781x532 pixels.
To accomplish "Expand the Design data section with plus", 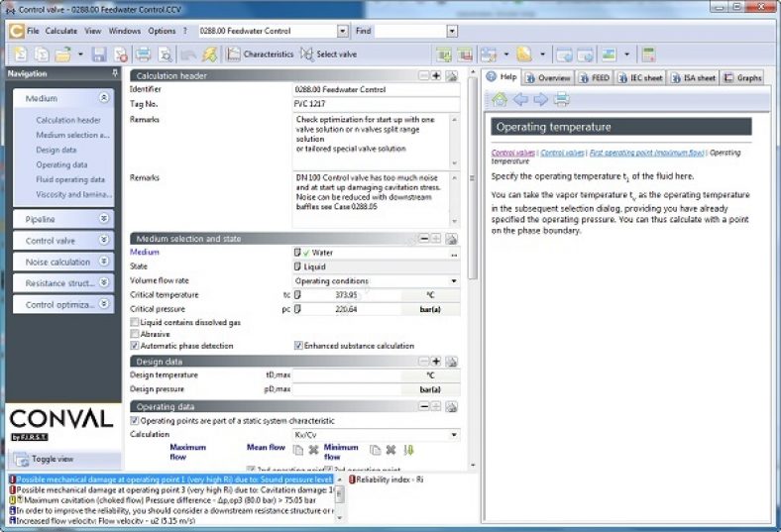I will (x=436, y=362).
